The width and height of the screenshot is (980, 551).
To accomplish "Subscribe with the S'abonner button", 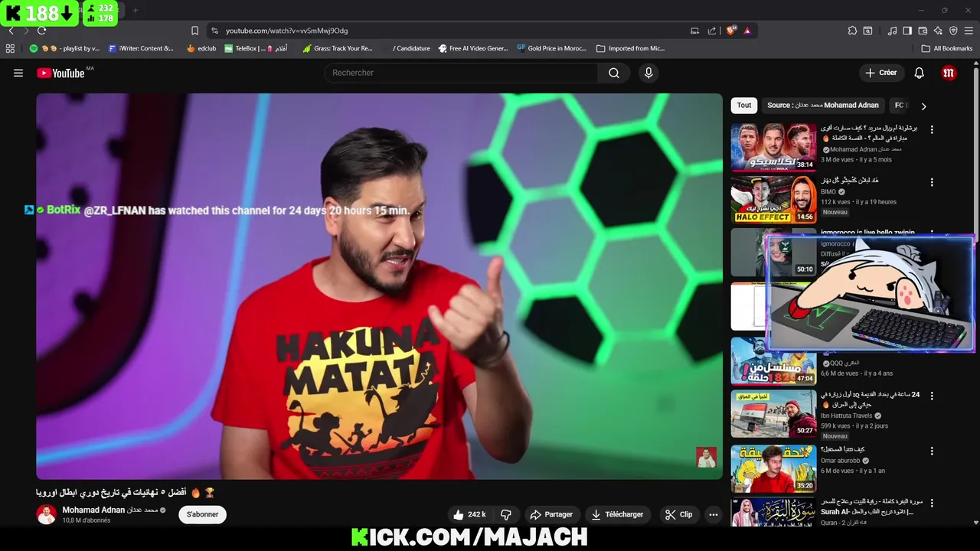I will point(202,514).
